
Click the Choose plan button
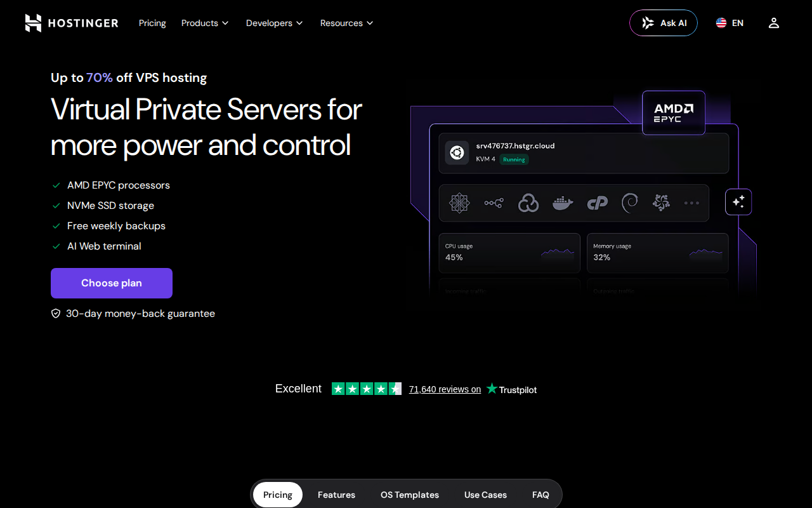click(x=112, y=283)
